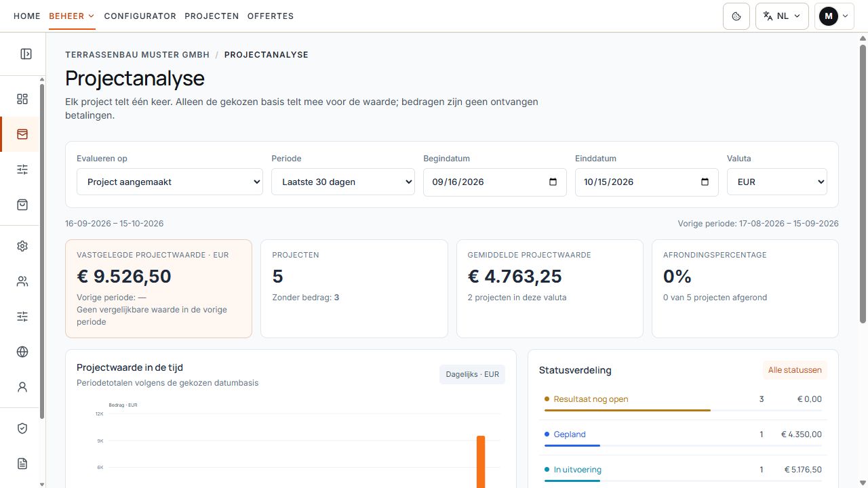Image resolution: width=868 pixels, height=488 pixels.
Task: Open the Begindatum calendar picker icon
Action: (x=553, y=182)
